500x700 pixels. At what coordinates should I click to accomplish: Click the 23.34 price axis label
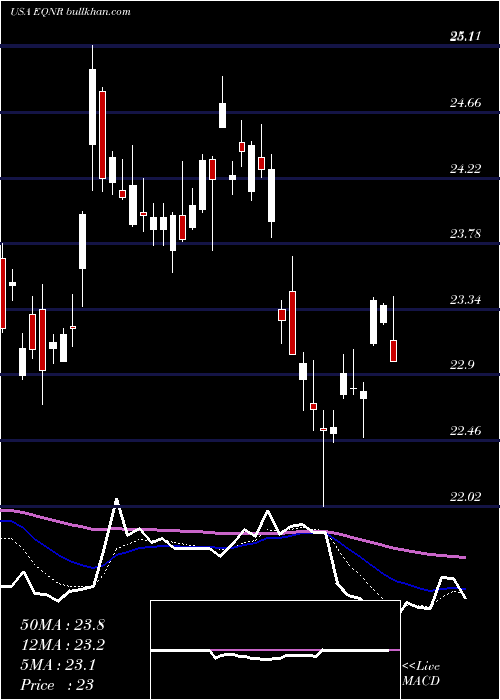click(466, 300)
